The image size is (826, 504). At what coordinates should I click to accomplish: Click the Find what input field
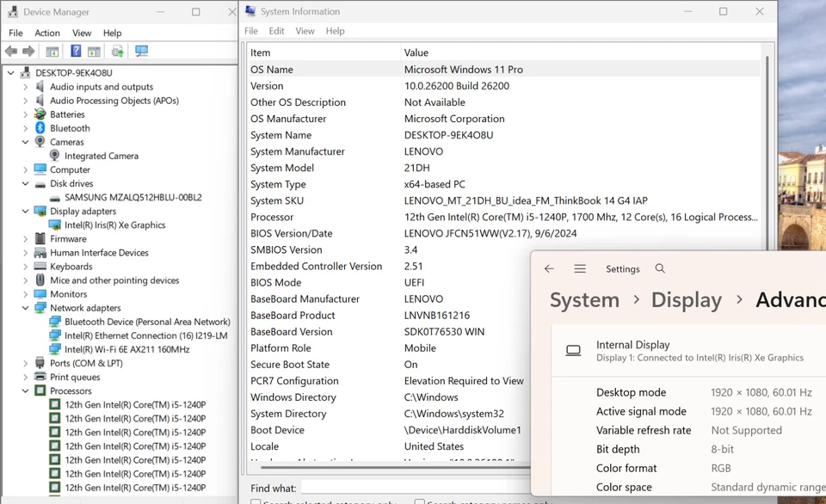(416, 489)
